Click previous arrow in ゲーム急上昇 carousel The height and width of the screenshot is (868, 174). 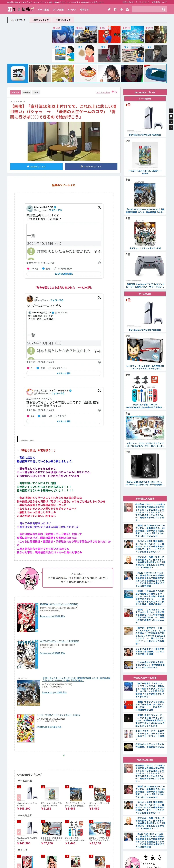click(19, 832)
